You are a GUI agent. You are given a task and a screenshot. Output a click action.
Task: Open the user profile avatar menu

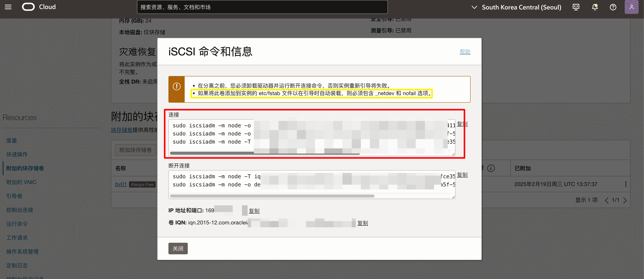[x=631, y=7]
